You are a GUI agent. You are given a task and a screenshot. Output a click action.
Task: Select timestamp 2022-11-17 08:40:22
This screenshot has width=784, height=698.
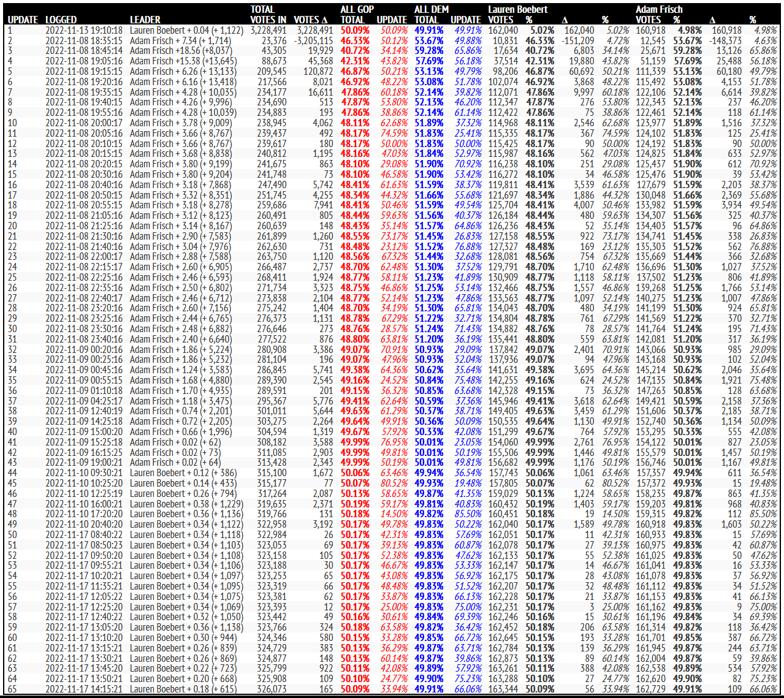coord(84,534)
